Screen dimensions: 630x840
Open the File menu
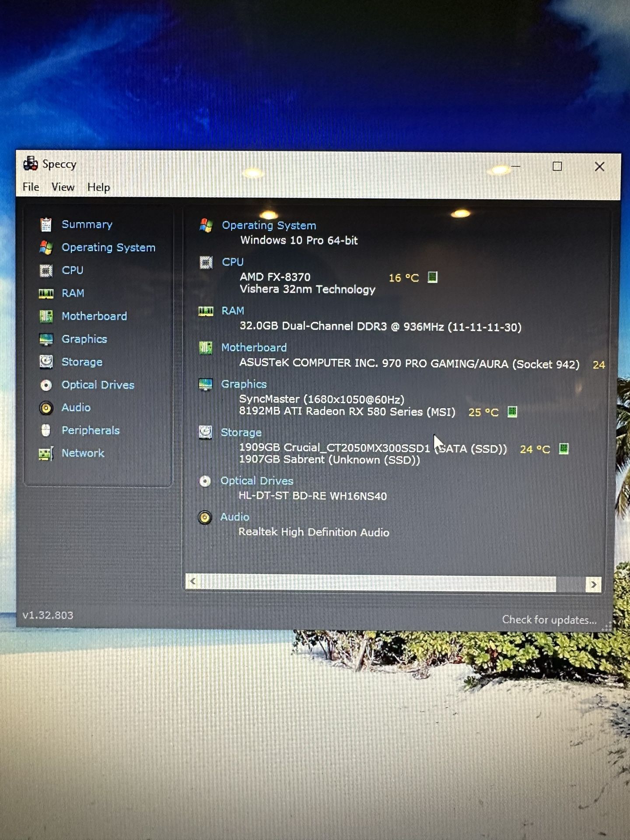31,187
